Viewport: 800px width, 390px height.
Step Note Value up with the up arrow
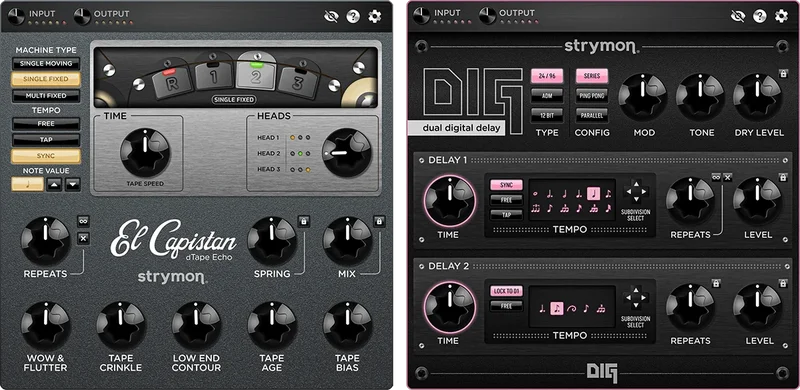pos(54,184)
